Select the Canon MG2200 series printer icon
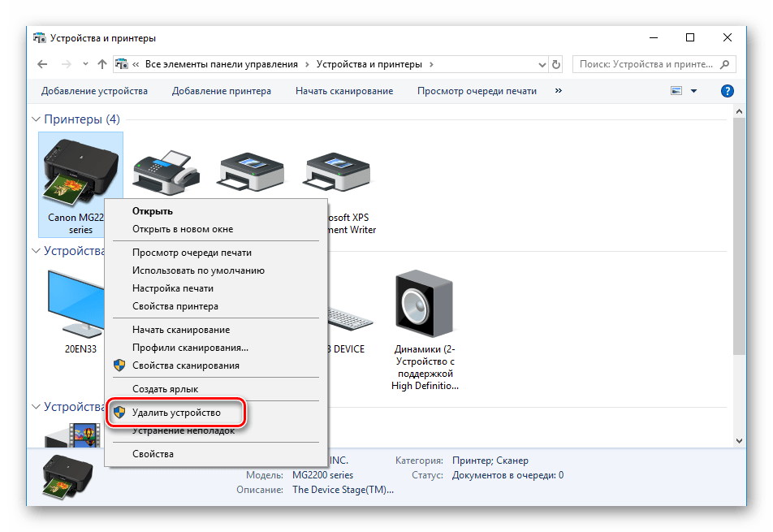The width and height of the screenshot is (773, 532). [80, 171]
